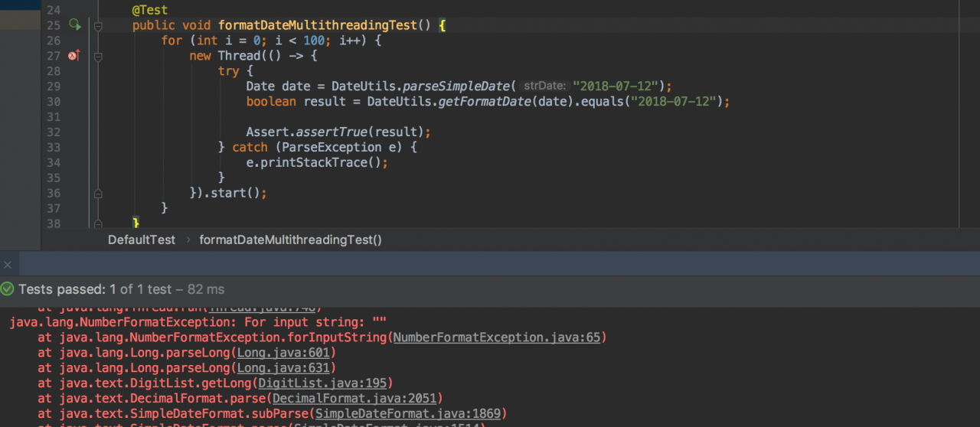Screen dimensions: 980x427
Task: Click line number 24 in the gutter
Action: [53, 10]
